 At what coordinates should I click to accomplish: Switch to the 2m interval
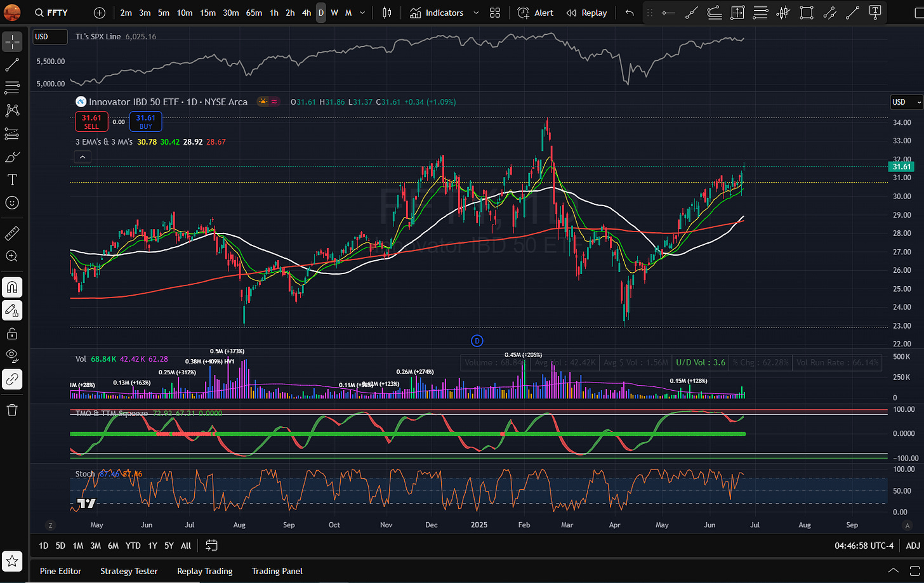click(x=126, y=13)
